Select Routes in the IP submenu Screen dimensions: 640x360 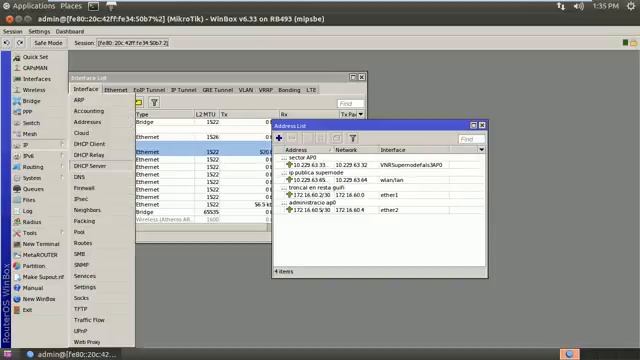(x=83, y=243)
